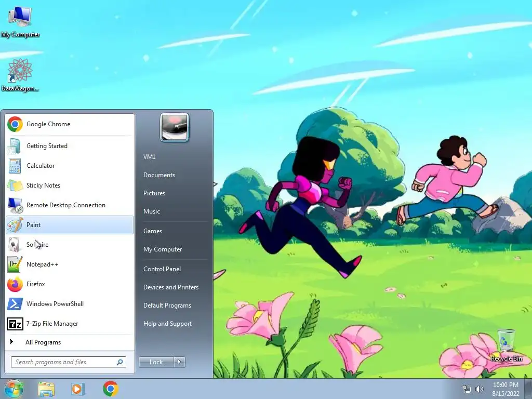Launch Firefox from Start menu icon
532x399 pixels.
click(x=15, y=284)
